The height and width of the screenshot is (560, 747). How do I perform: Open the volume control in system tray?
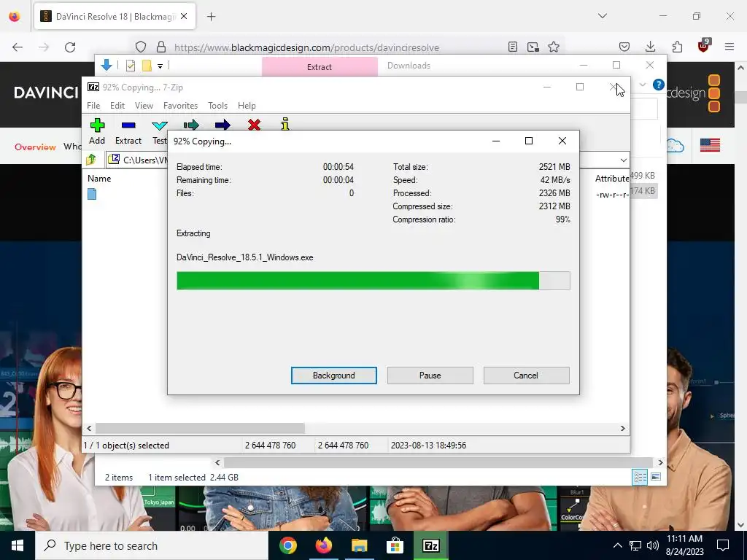pyautogui.click(x=653, y=545)
